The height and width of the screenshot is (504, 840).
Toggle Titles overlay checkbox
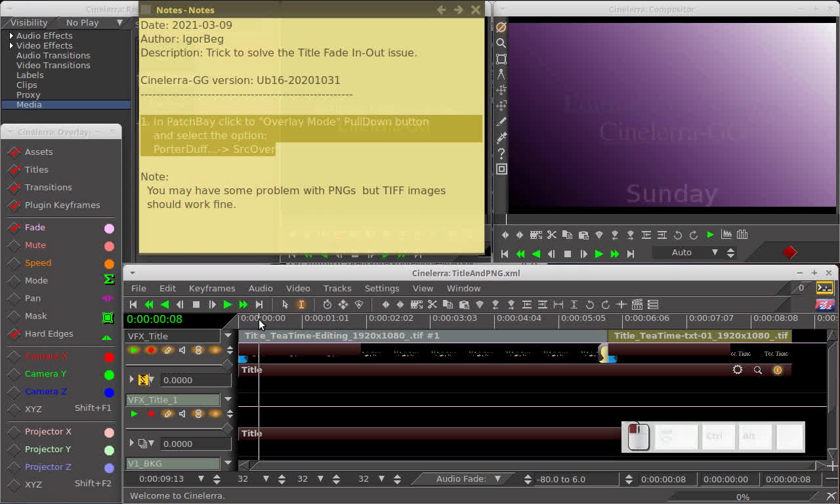pyautogui.click(x=14, y=170)
